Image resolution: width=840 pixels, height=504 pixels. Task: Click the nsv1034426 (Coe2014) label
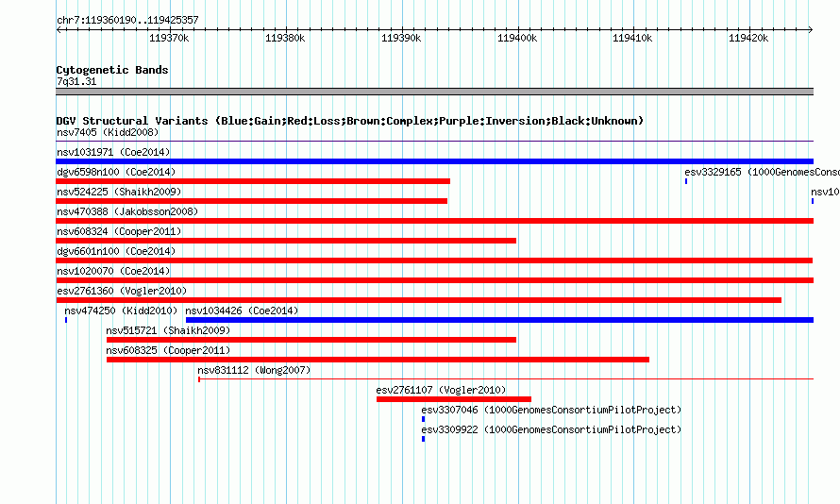[x=242, y=311]
